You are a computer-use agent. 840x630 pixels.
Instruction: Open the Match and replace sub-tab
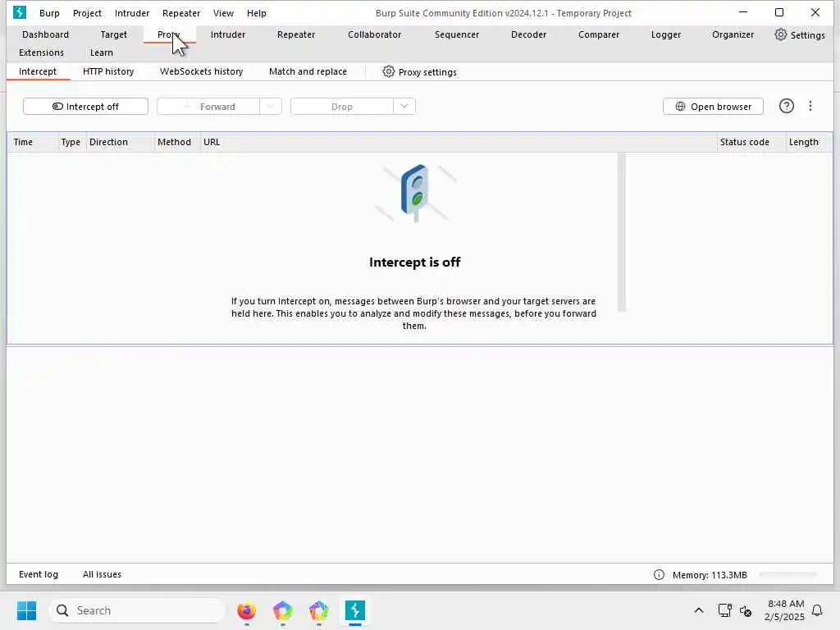308,71
